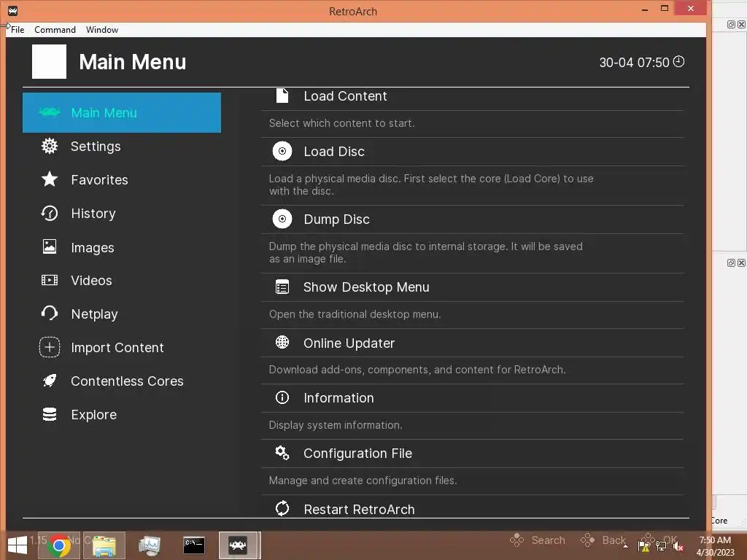
Task: Click the Images picture icon
Action: point(50,246)
